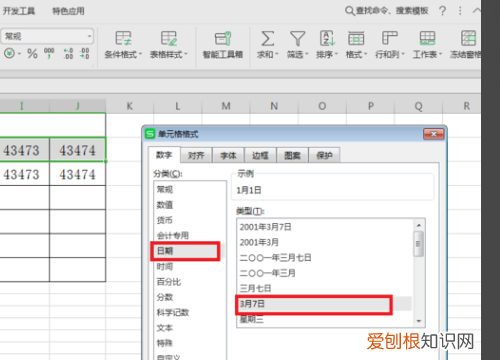Click the decrease decimal places icon
Image resolution: width=500 pixels, height=360 pixels.
click(x=84, y=53)
